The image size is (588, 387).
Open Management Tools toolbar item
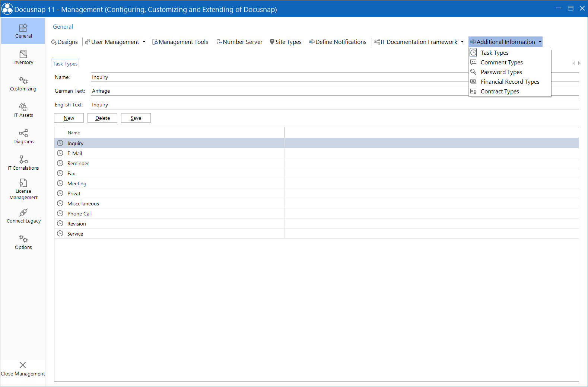(180, 42)
